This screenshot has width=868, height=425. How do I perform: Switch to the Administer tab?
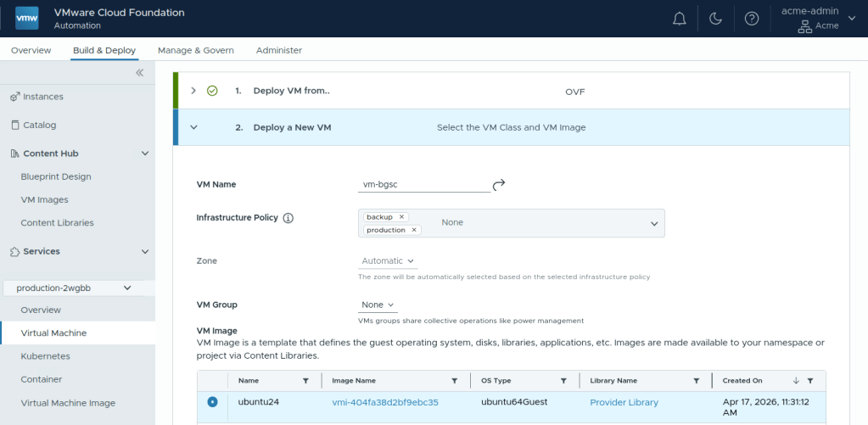[x=279, y=50]
